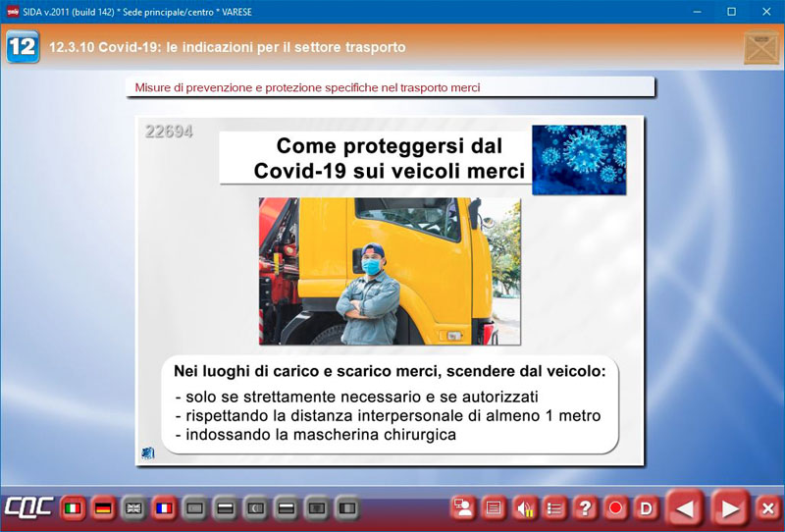785x532 pixels.
Task: Switch language to Italian flag
Action: (x=72, y=508)
